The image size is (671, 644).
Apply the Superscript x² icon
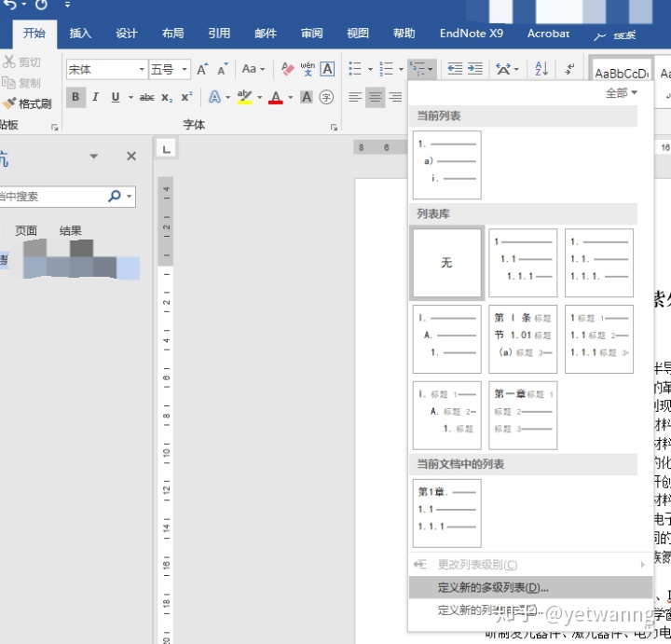point(186,97)
